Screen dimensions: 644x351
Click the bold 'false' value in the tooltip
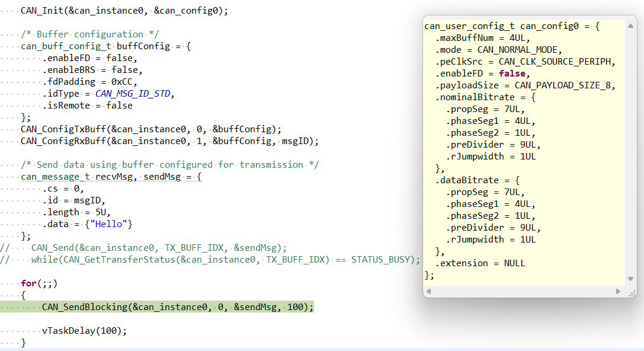tap(512, 74)
